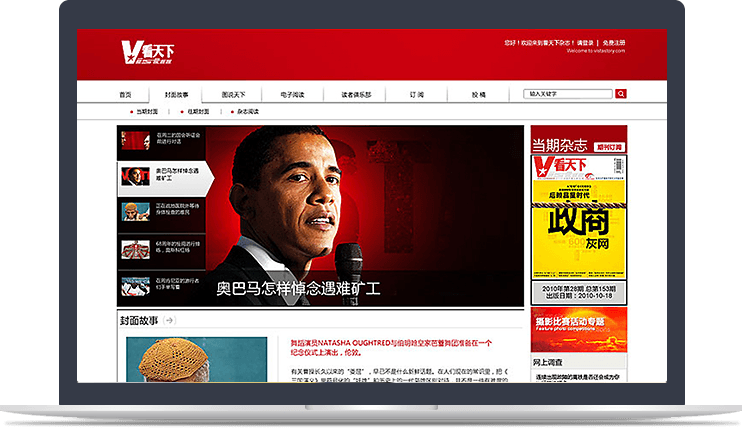Image resolution: width=742 pixels, height=429 pixels.
Task: Select the 订阅 navigation tab
Action: click(417, 94)
